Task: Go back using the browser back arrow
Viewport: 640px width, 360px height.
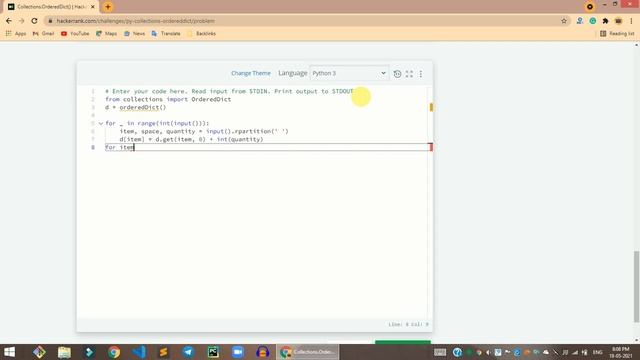Action: tap(9, 21)
